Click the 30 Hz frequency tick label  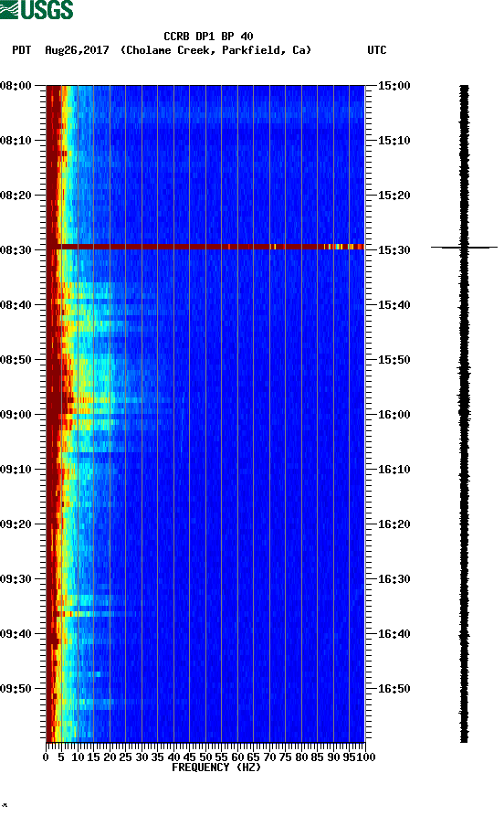coord(142,757)
